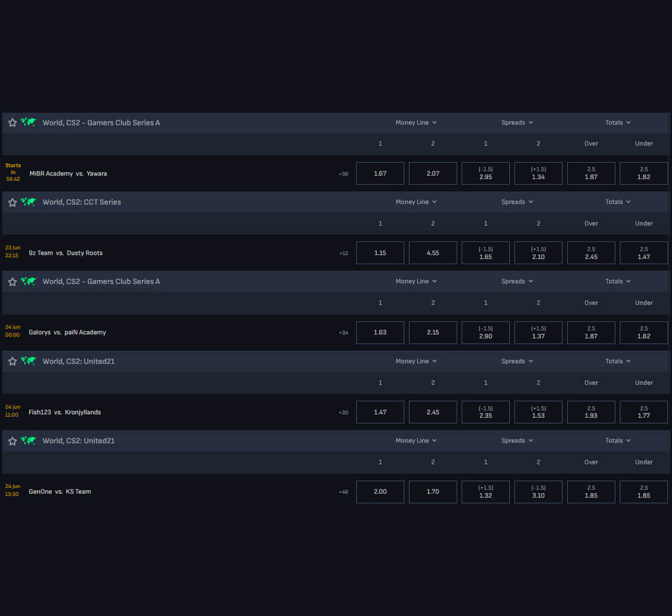Expand Totals dropdown in CCT Series header
The image size is (672, 616).
[x=618, y=202]
